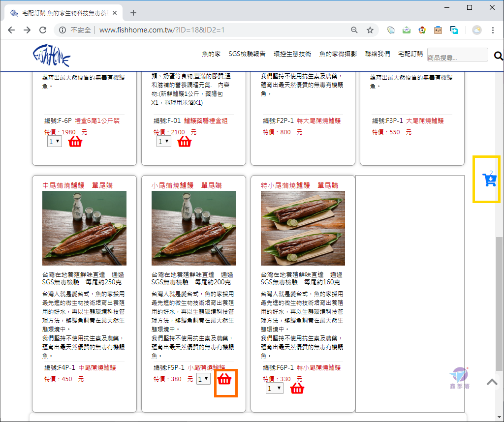The height and width of the screenshot is (422, 504).
Task: Click the 特大尾蒲燒鱸鰻 product link
Action: [318, 121]
